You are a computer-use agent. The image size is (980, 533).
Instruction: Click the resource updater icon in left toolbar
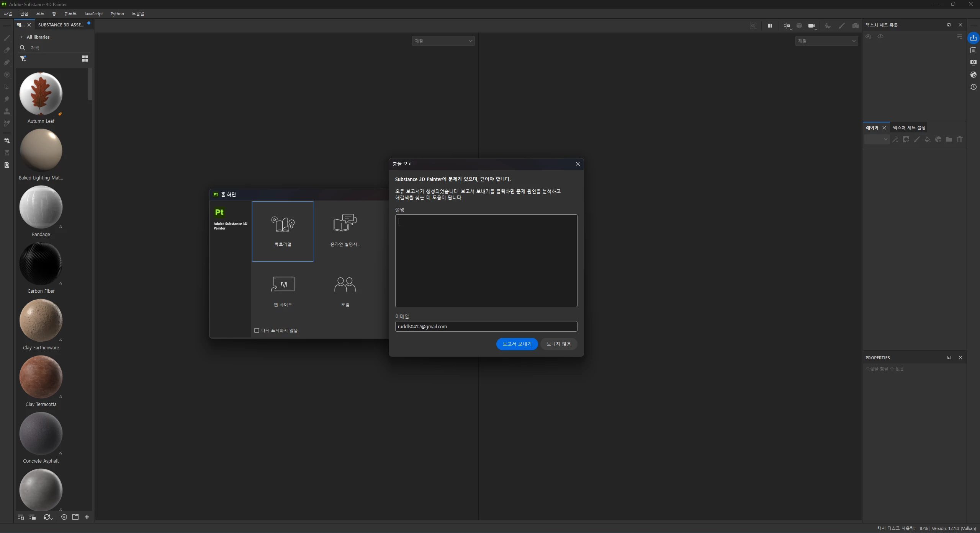pyautogui.click(x=7, y=165)
